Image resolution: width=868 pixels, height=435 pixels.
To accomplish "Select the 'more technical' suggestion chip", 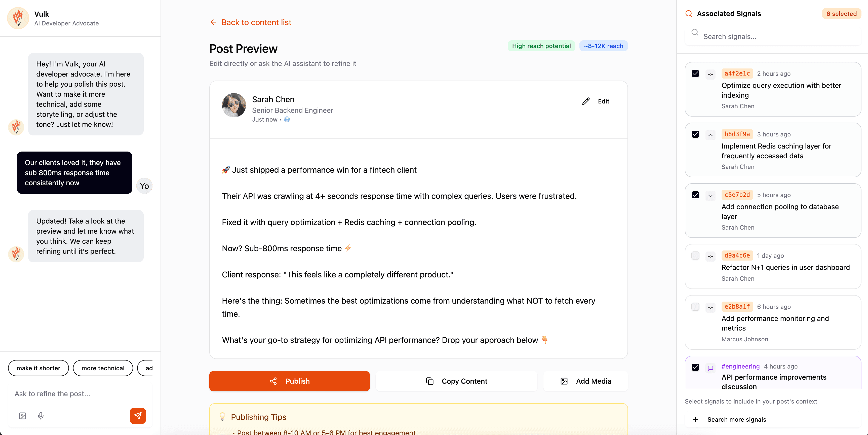I will (x=103, y=368).
